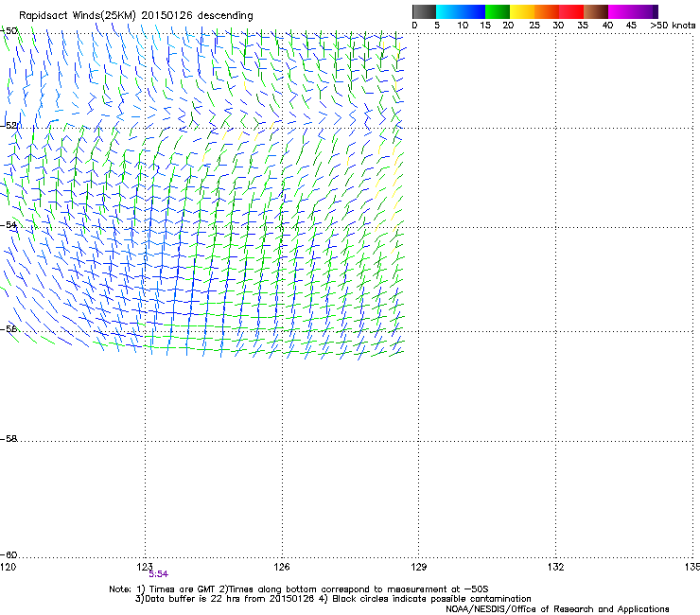Click the legend tick label '25'
700x615 pixels.
click(534, 25)
